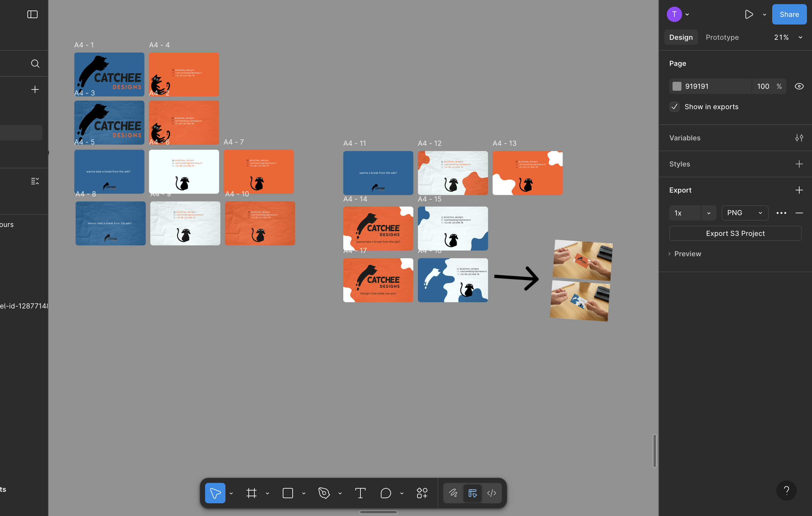
Task: Toggle the left sidebar panel icon
Action: (x=32, y=14)
